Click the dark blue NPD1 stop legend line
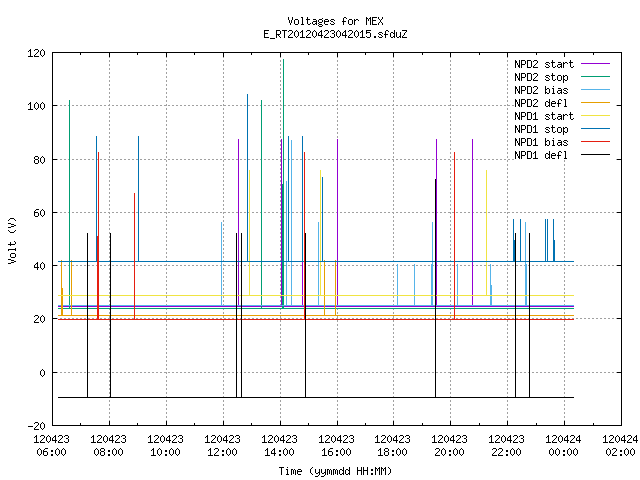This screenshot has height=480, width=640. click(x=596, y=129)
